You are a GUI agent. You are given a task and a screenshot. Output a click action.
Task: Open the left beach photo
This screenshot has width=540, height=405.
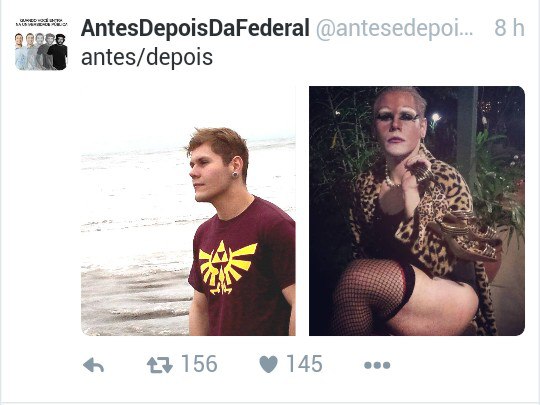tap(188, 211)
